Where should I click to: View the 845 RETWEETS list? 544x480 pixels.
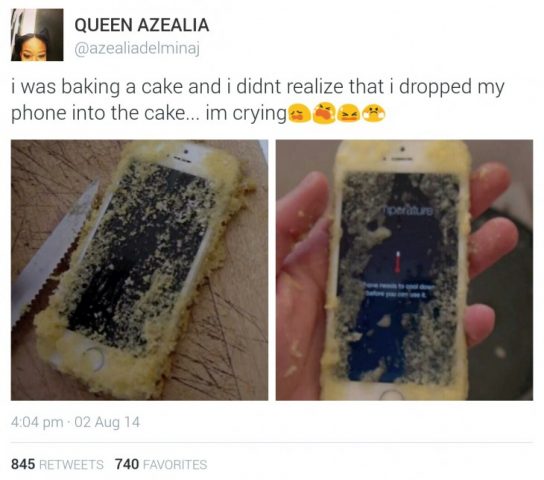point(57,464)
